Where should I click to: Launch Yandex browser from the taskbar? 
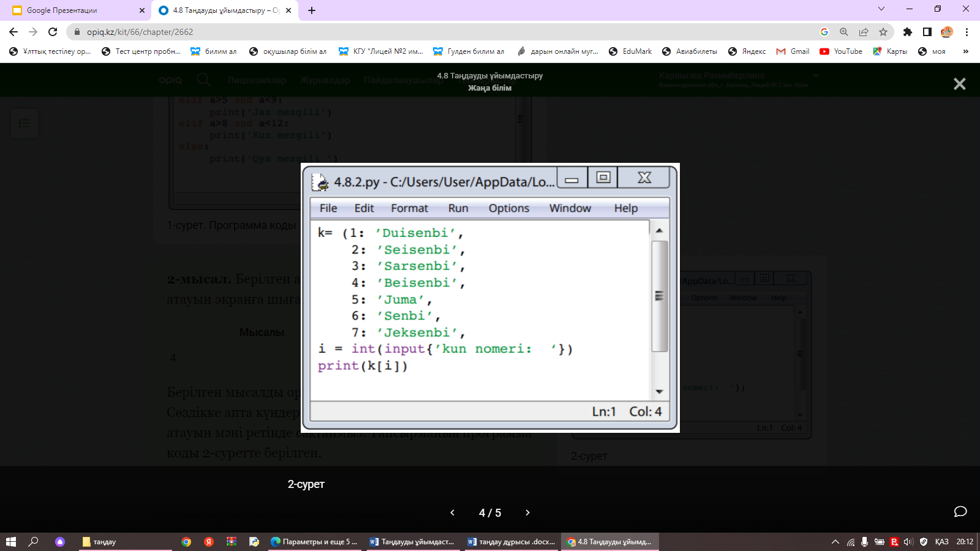[x=209, y=542]
